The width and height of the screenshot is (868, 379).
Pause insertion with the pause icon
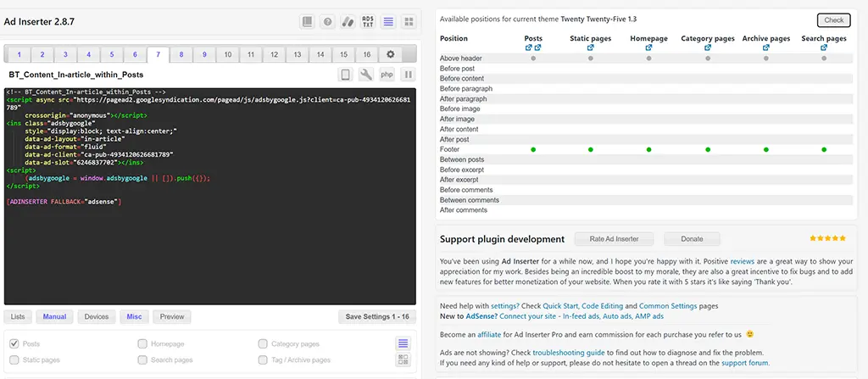pos(408,75)
